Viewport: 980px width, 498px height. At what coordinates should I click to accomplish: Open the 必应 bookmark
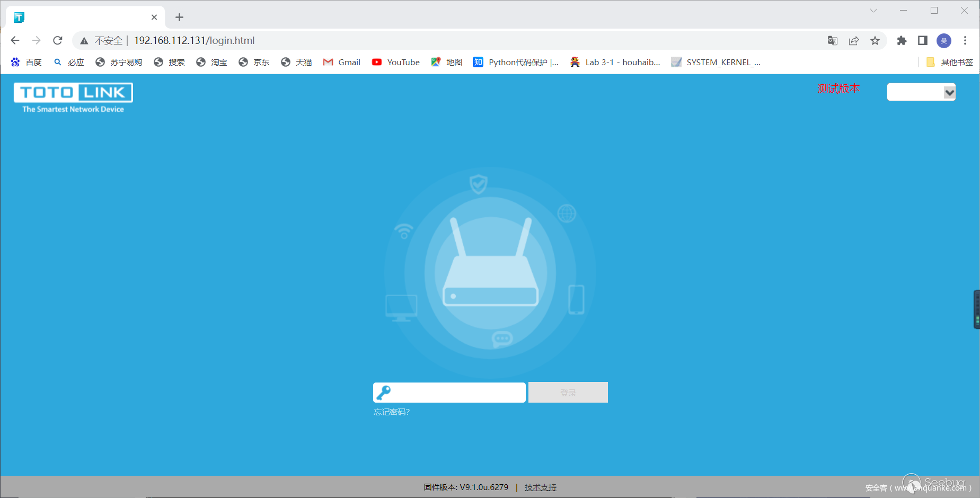[69, 63]
